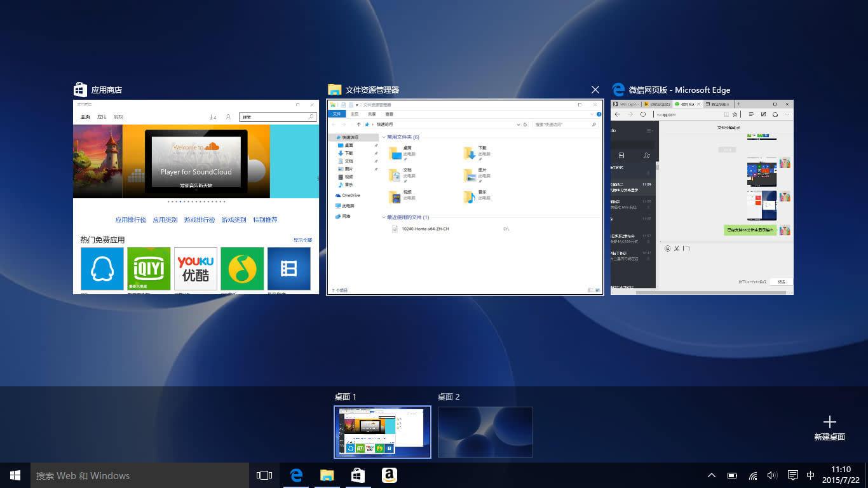Screen dimensions: 868x488
Task: Click the 搜索 Web 和 Windows search box
Action: click(140, 475)
